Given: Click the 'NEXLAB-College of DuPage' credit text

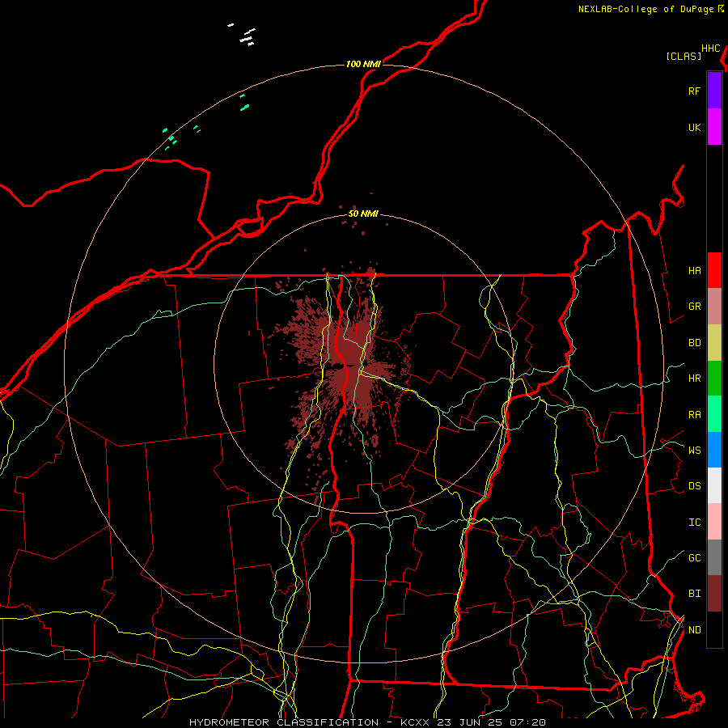Looking at the screenshot, I should (x=645, y=9).
